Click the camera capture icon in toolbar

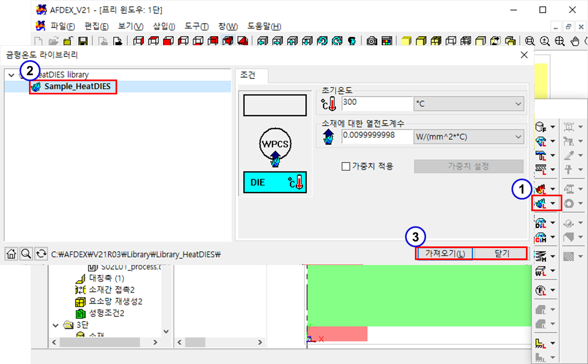pyautogui.click(x=372, y=41)
